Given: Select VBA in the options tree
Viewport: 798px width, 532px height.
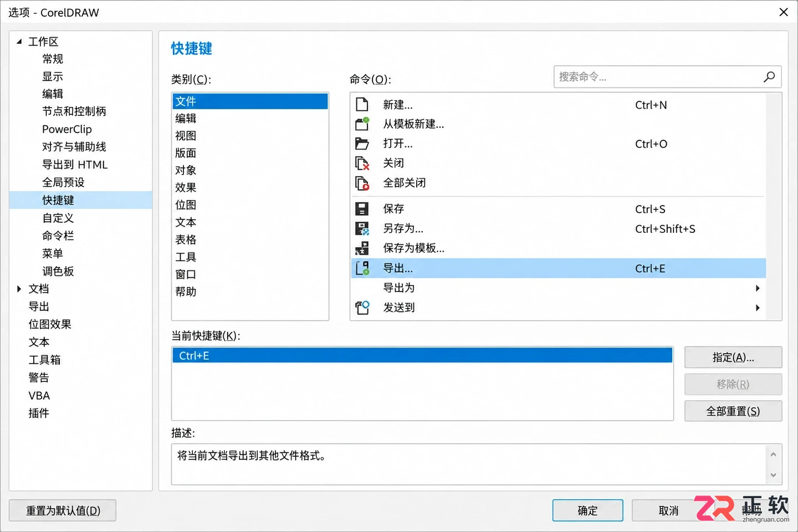Looking at the screenshot, I should 39,396.
